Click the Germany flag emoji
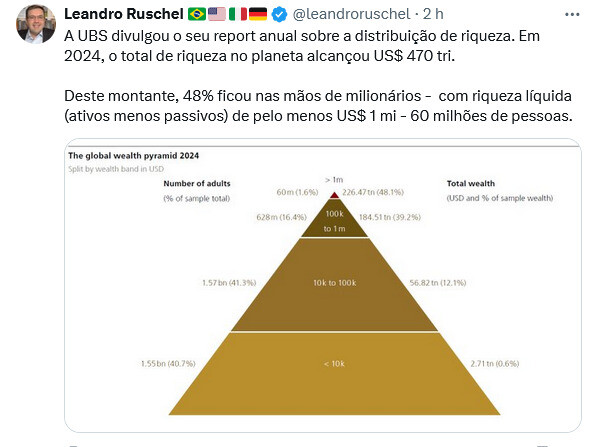The image size is (598, 447). tap(258, 14)
